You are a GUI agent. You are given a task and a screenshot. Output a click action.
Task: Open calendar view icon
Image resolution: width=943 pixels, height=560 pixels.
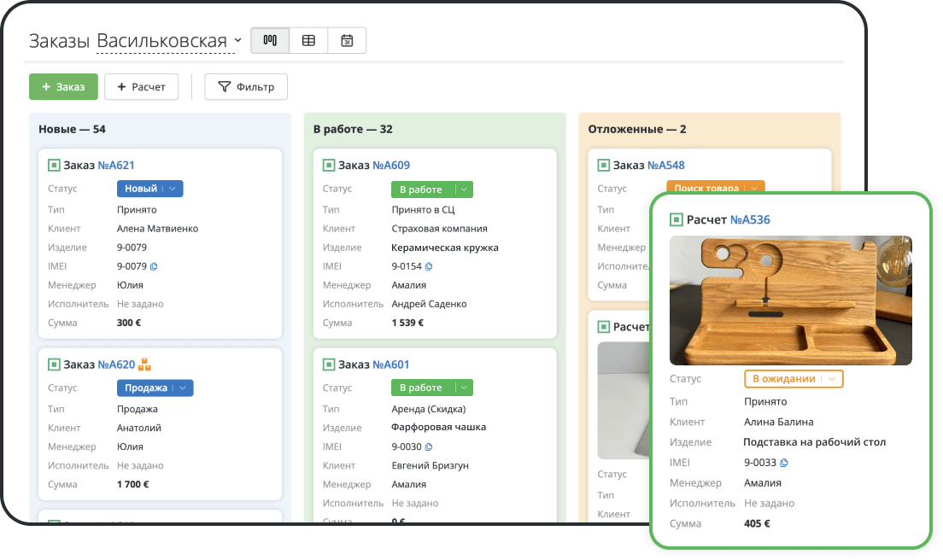pos(347,41)
